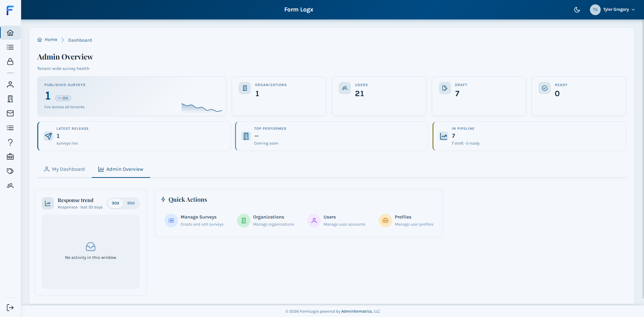Click the Organizations card building icon
The width and height of the screenshot is (644, 317).
245,88
